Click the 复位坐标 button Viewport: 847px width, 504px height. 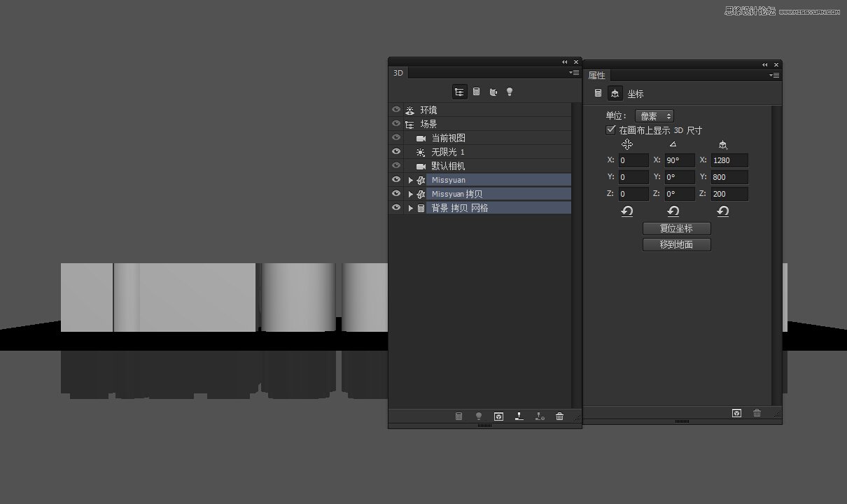676,228
